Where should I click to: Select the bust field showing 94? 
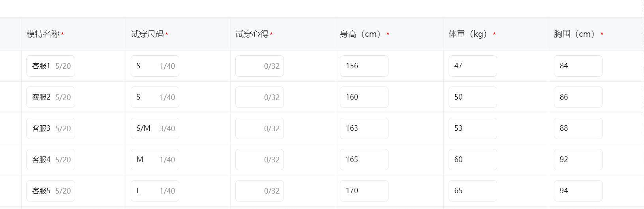(578, 191)
